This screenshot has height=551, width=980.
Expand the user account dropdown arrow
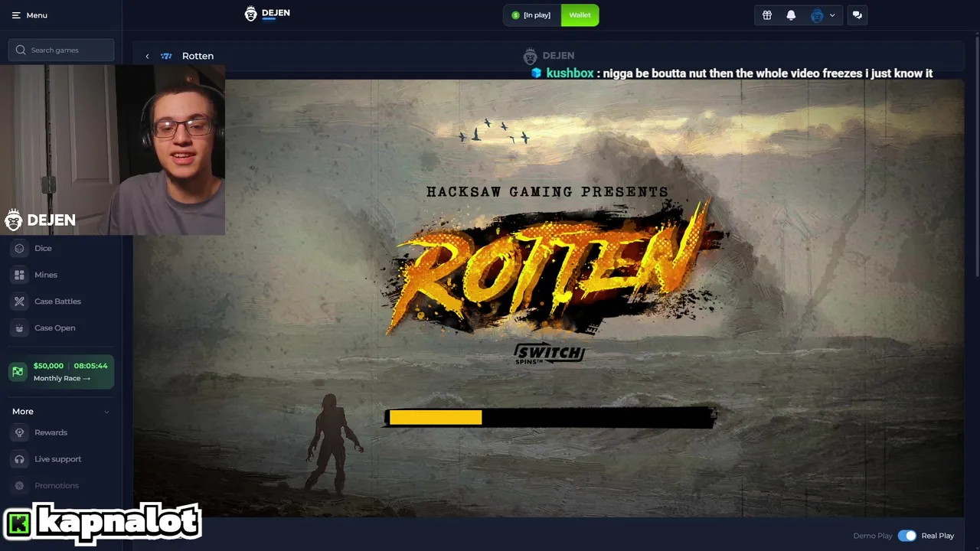[x=832, y=15]
